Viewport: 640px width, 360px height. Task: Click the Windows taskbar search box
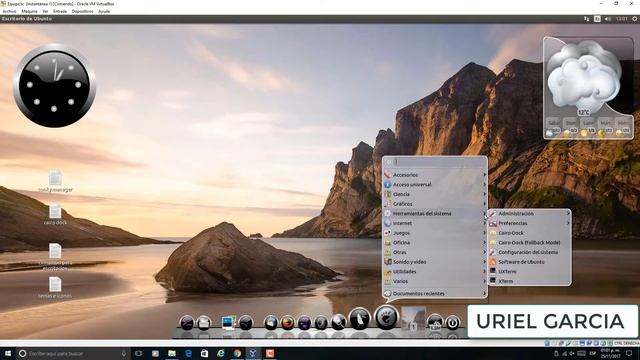tap(73, 353)
